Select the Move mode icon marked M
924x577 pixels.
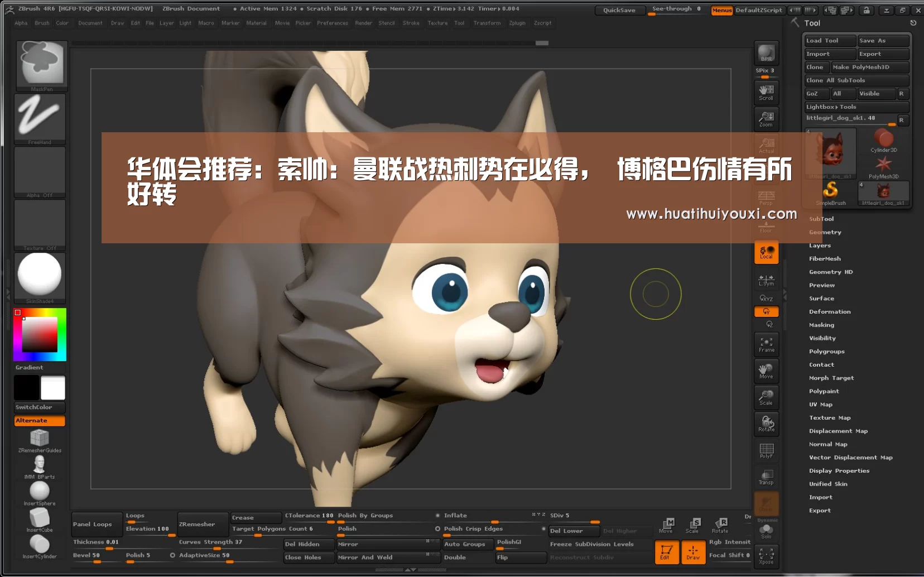coord(667,525)
